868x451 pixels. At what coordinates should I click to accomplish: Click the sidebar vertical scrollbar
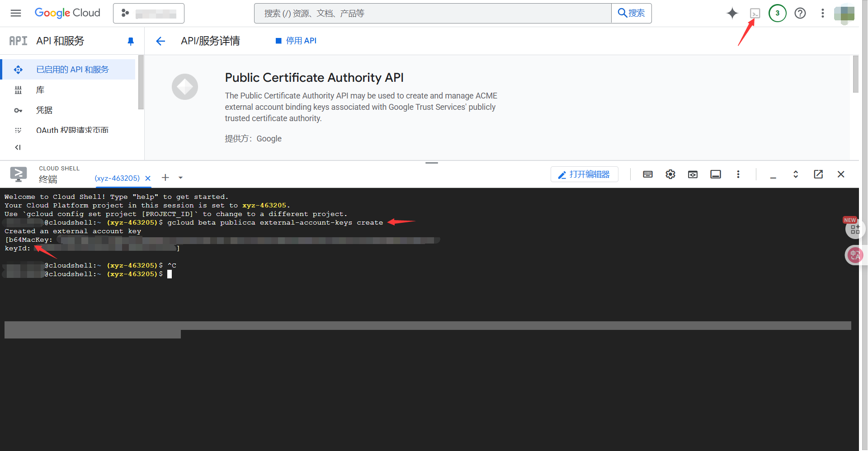tap(141, 82)
